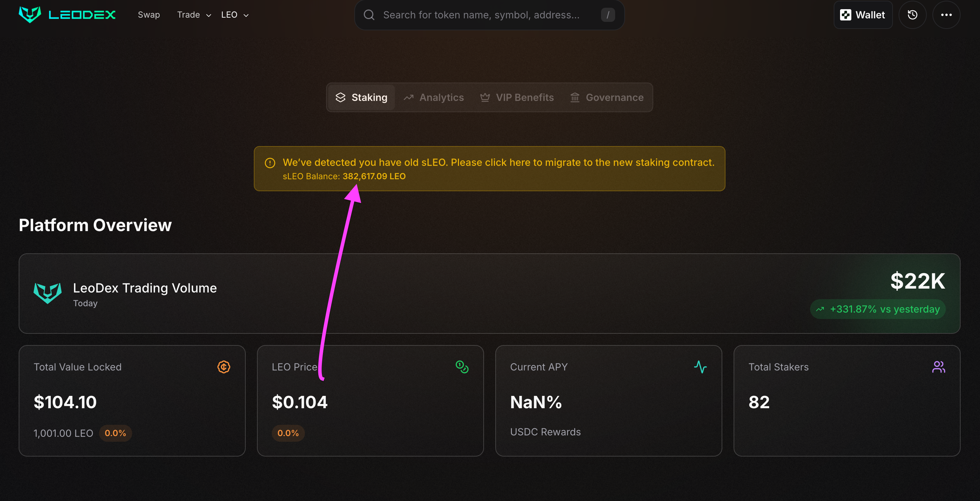Select the Staking tab
This screenshot has height=501, width=980.
[361, 97]
